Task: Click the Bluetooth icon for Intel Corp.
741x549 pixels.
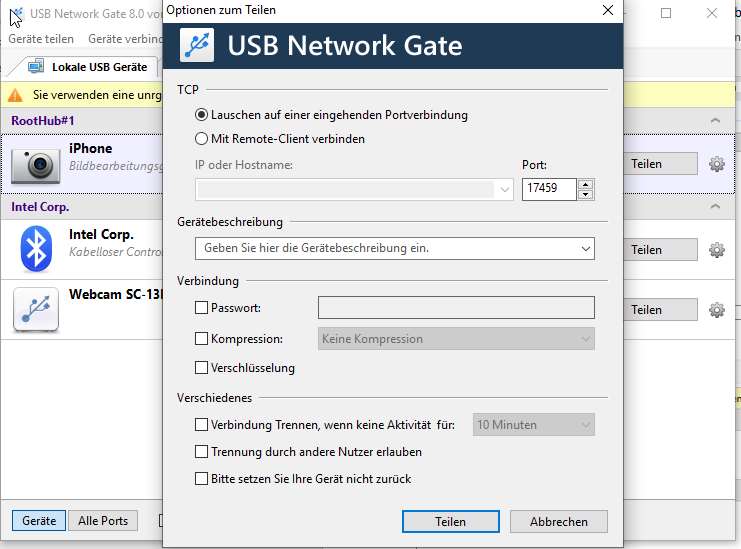Action: (35, 249)
